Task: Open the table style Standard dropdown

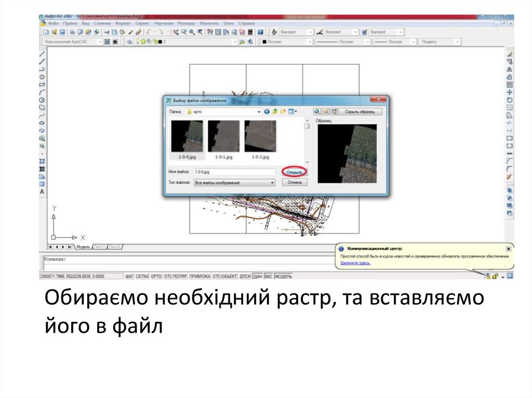Action: [386, 32]
